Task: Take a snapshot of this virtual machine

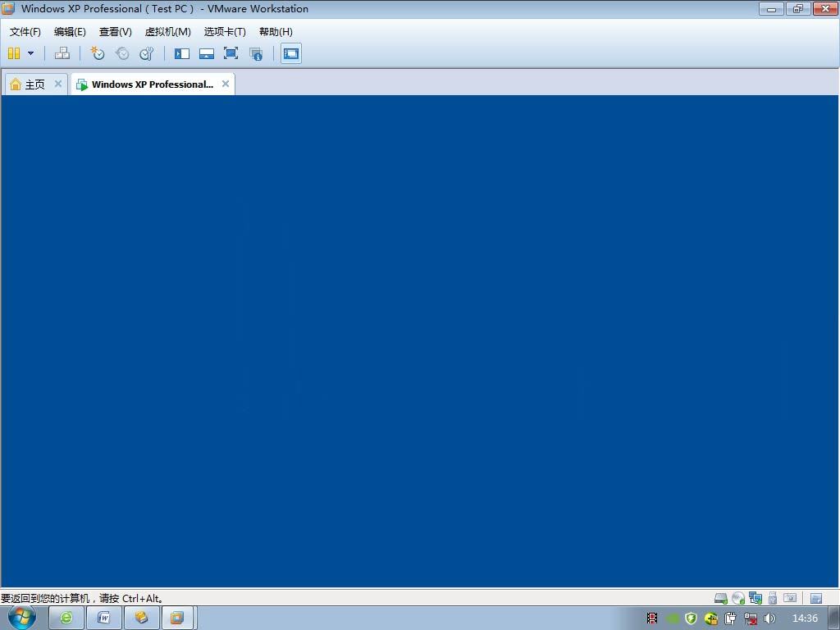Action: pos(97,53)
